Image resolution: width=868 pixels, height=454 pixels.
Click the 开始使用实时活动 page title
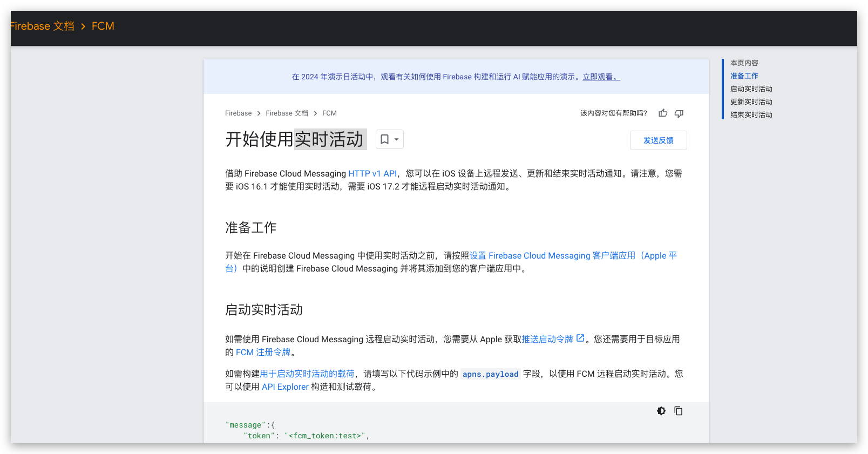click(294, 139)
